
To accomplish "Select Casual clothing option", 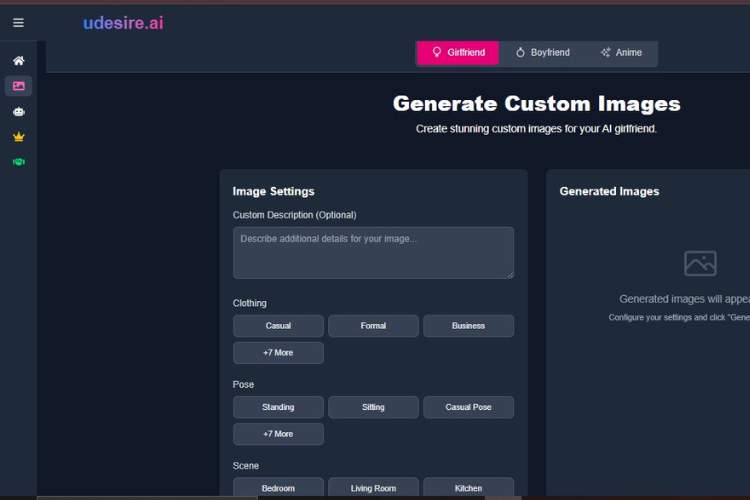I will tap(278, 326).
